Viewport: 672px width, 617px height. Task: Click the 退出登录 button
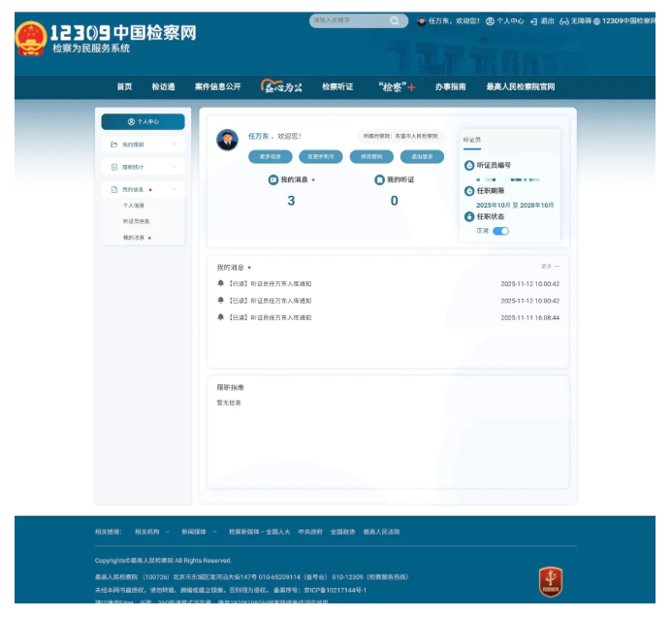tap(422, 156)
